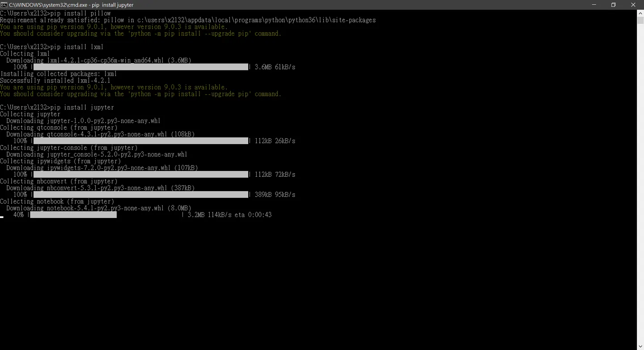Screen dimensions: 644x350
Task: Restore down the cmd window
Action: (x=614, y=4)
